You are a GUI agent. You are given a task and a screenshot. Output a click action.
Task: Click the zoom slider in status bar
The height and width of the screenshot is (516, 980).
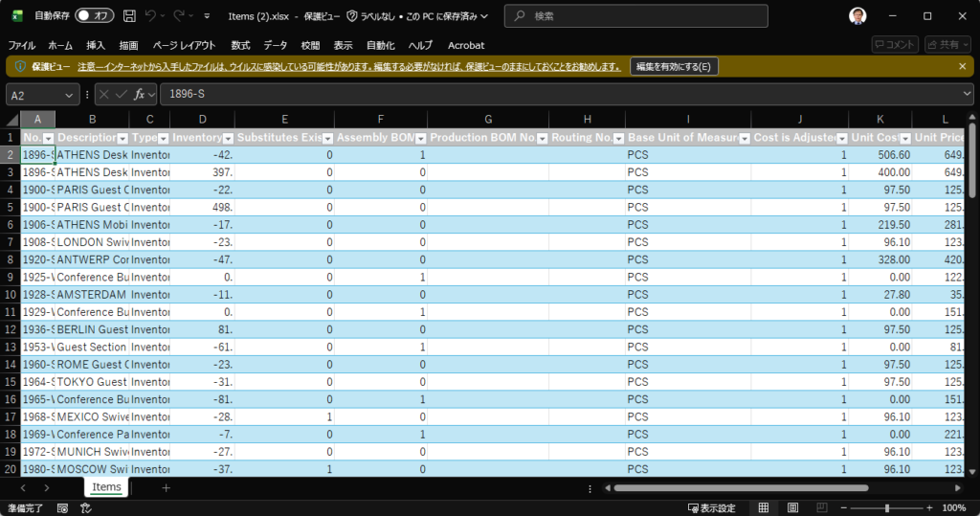click(x=887, y=507)
